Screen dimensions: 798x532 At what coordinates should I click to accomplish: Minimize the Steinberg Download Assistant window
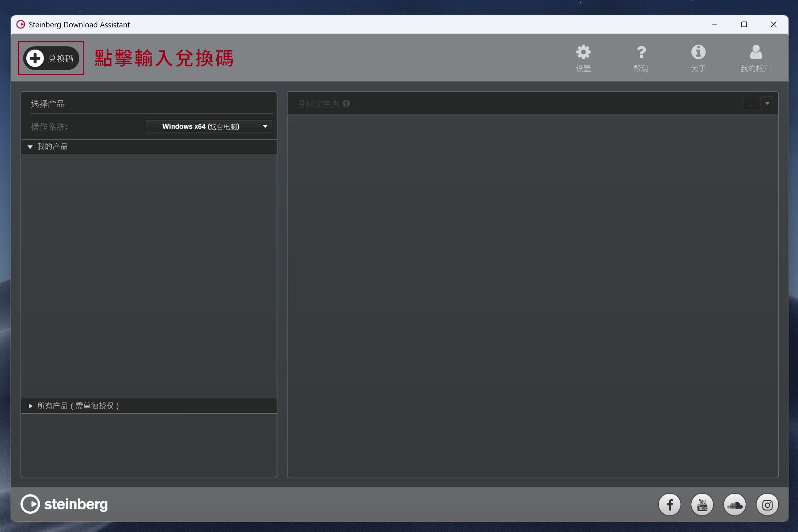point(714,24)
